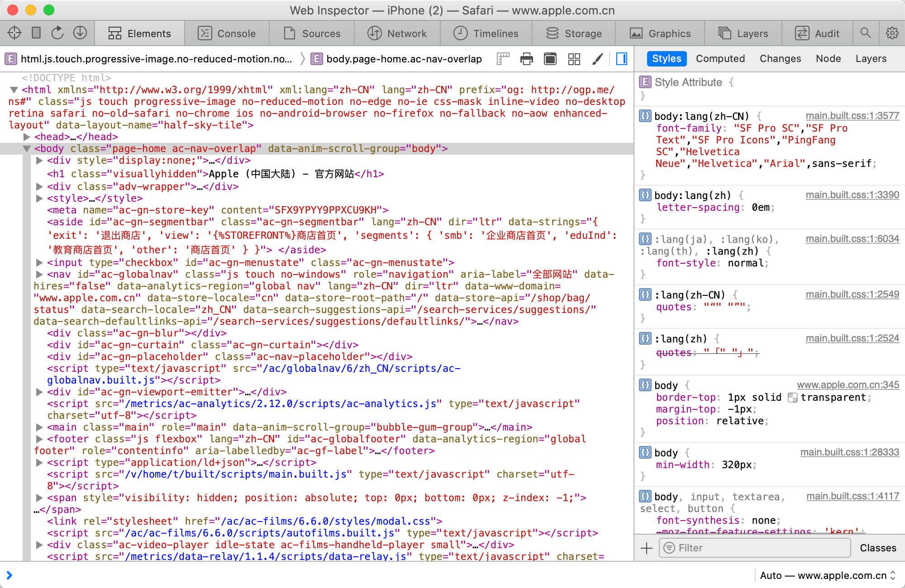Expand the ac-gn-menustate input node

(39, 262)
